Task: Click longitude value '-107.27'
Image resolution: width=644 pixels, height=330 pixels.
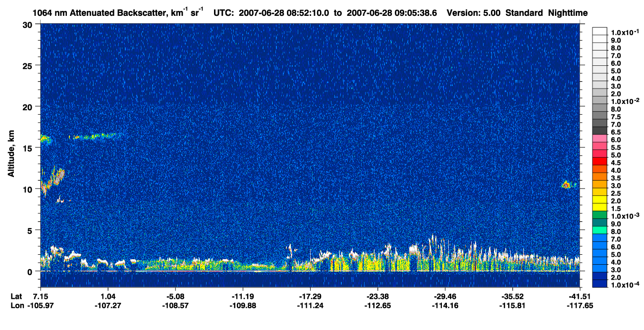Action: pos(108,306)
